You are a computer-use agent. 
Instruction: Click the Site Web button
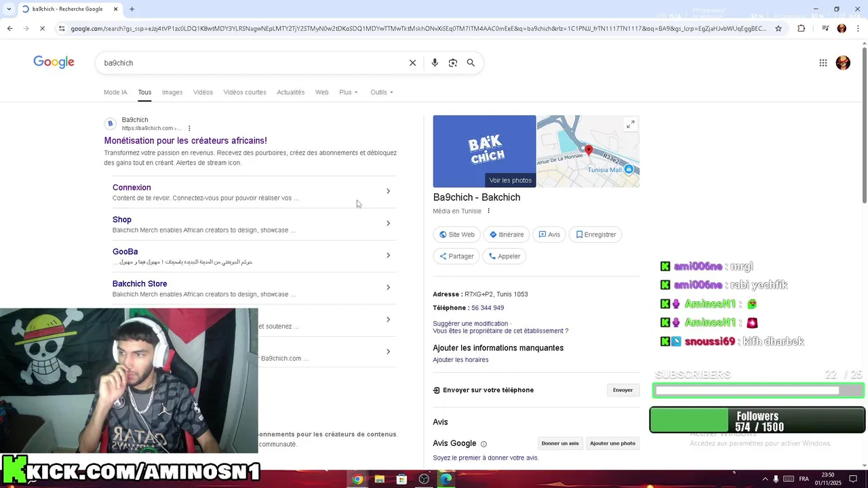click(457, 235)
